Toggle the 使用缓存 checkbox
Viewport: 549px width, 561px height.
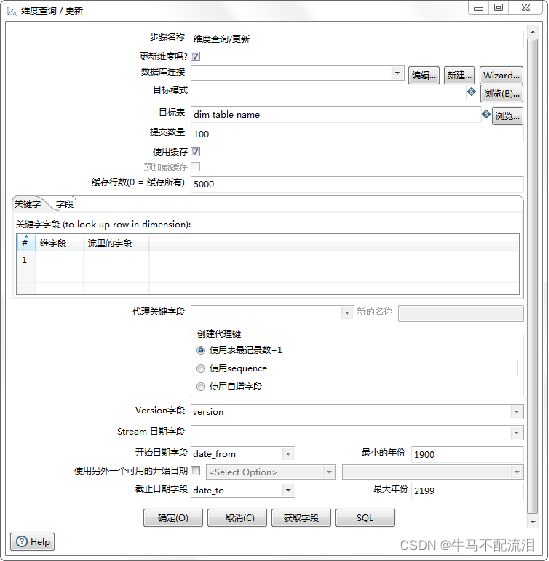(196, 151)
